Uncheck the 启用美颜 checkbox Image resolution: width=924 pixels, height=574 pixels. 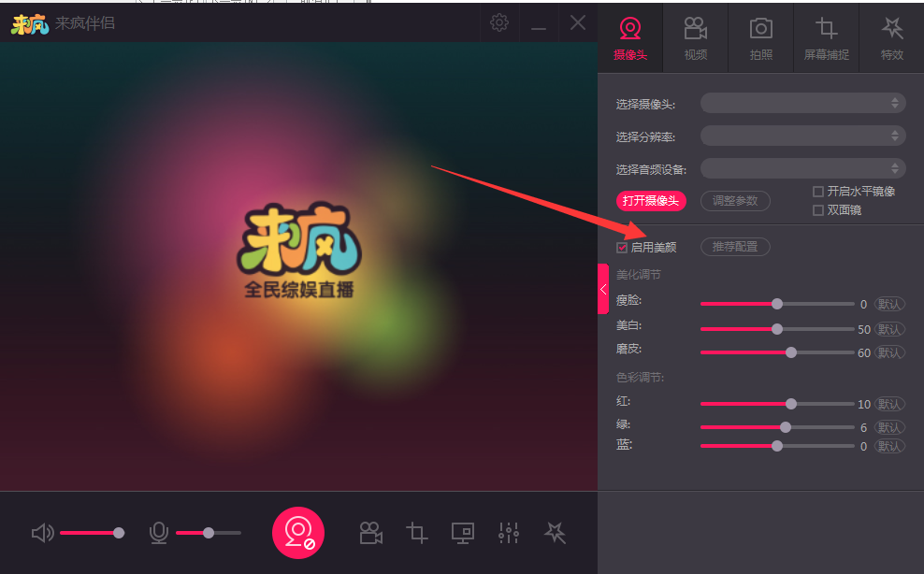[622, 248]
